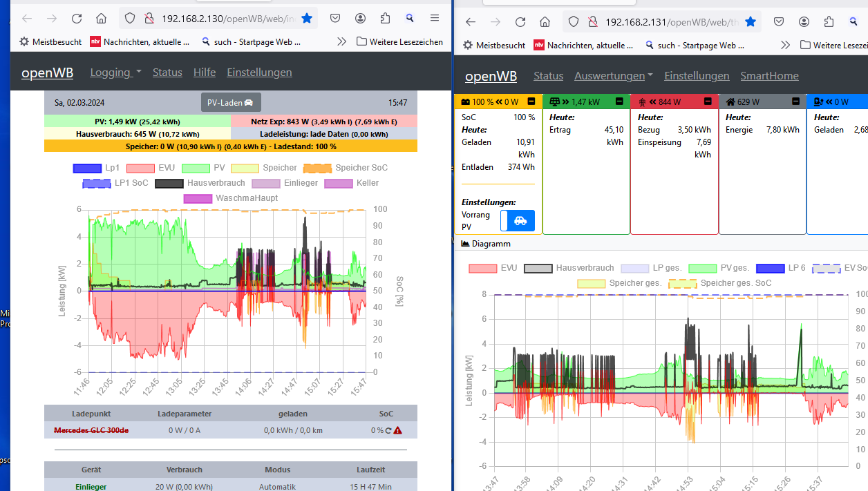This screenshot has height=491, width=868.
Task: Click the insecure connection lock icon in left browser
Action: coord(148,19)
